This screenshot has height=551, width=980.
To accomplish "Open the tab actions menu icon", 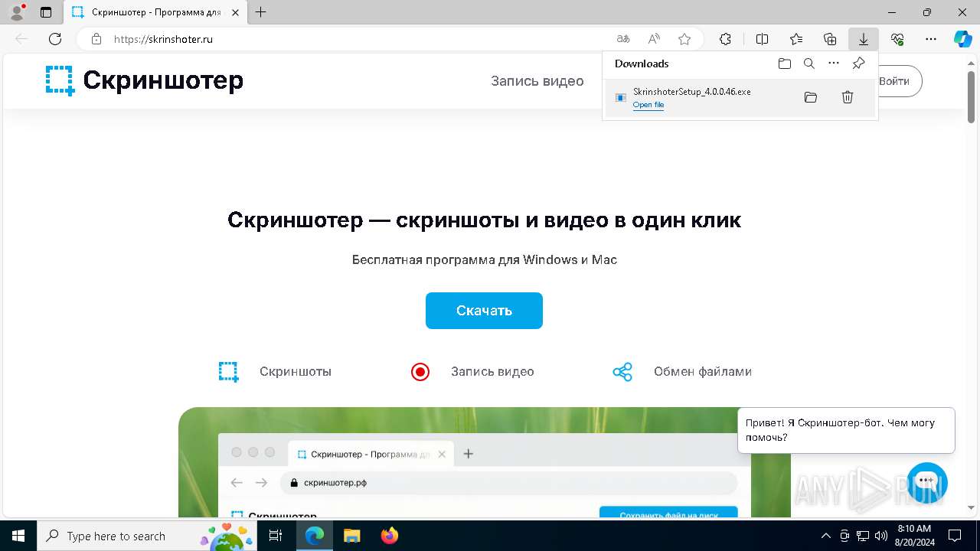I will click(x=46, y=12).
